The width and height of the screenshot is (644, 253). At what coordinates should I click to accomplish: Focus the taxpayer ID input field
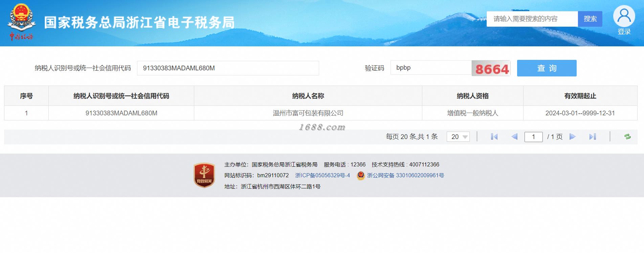pos(228,68)
